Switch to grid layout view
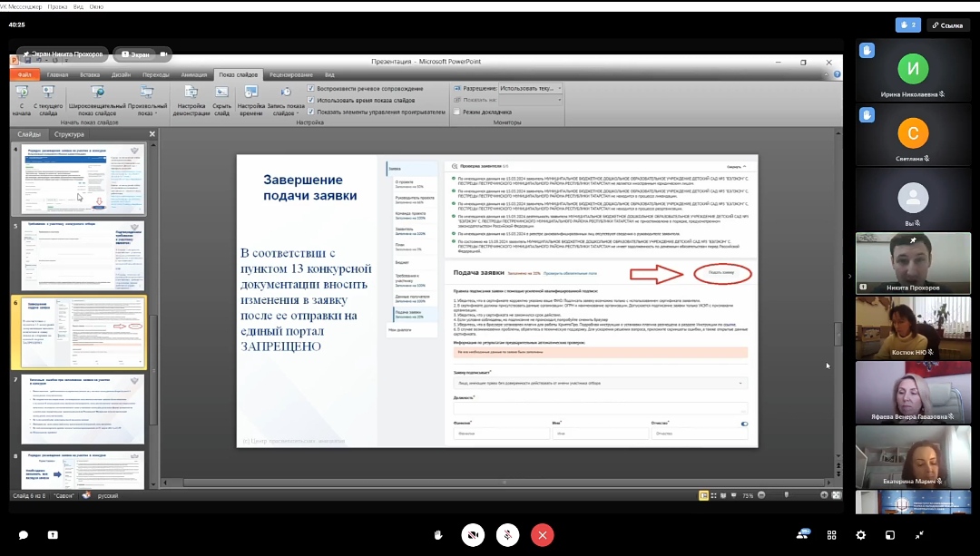Image resolution: width=980 pixels, height=556 pixels. (832, 535)
